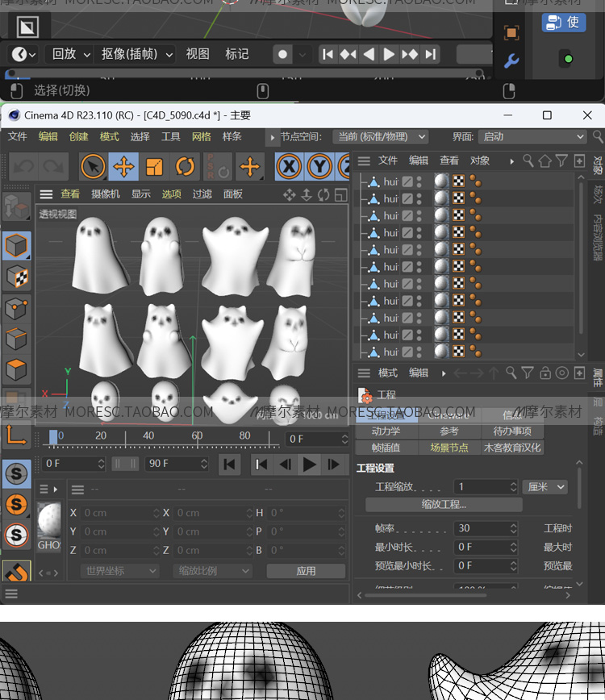
Task: Click the home icon in Object Manager
Action: (x=544, y=160)
